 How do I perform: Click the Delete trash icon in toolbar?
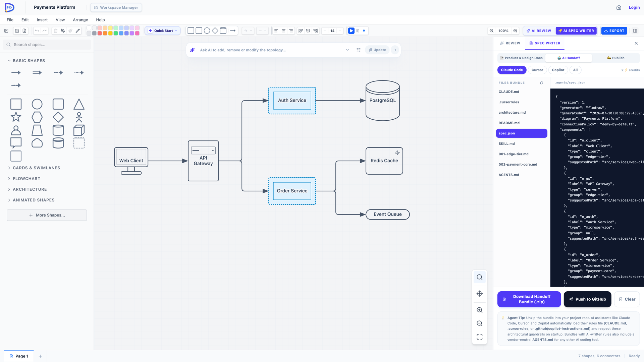(56, 31)
